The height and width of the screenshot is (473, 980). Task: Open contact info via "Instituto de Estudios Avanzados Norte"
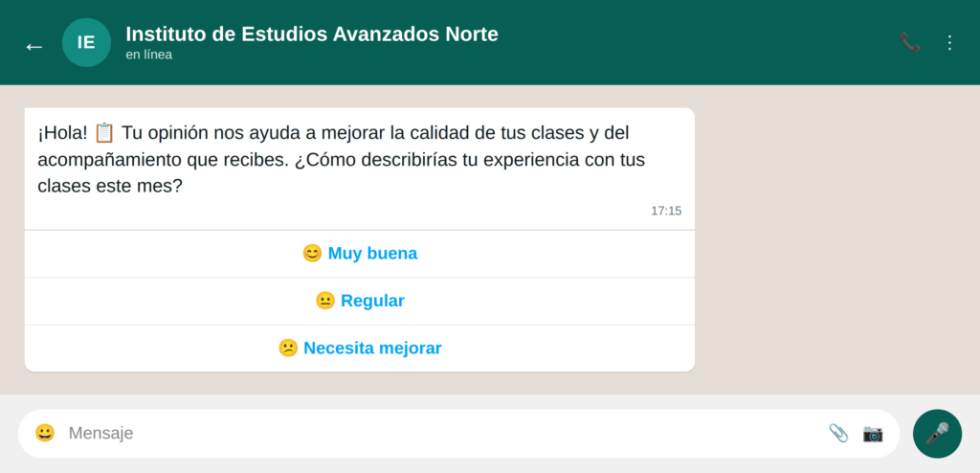coord(312,34)
